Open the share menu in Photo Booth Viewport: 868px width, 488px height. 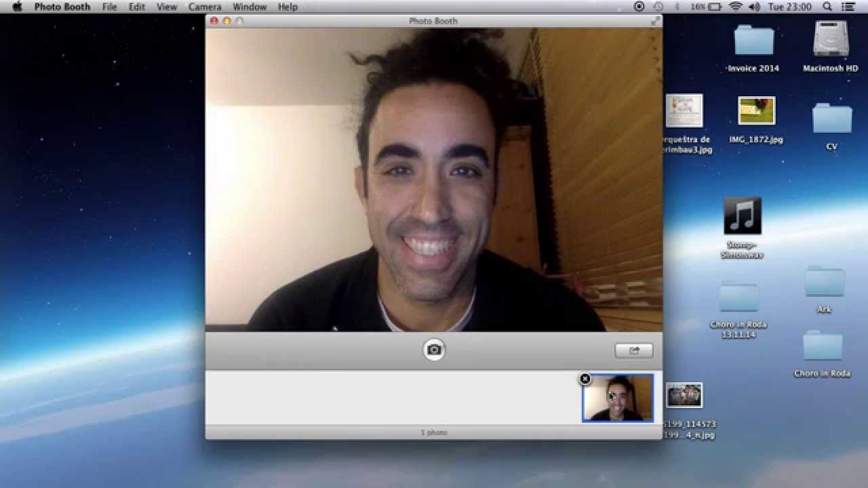(633, 350)
